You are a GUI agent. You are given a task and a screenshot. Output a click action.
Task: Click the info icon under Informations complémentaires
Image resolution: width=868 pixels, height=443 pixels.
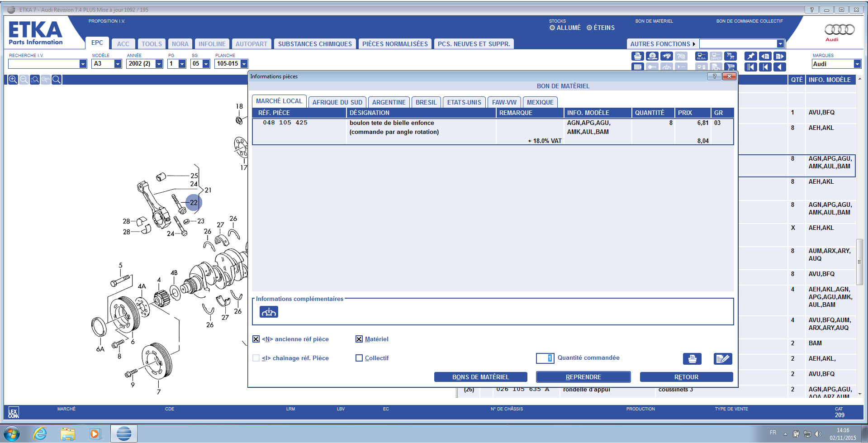269,312
